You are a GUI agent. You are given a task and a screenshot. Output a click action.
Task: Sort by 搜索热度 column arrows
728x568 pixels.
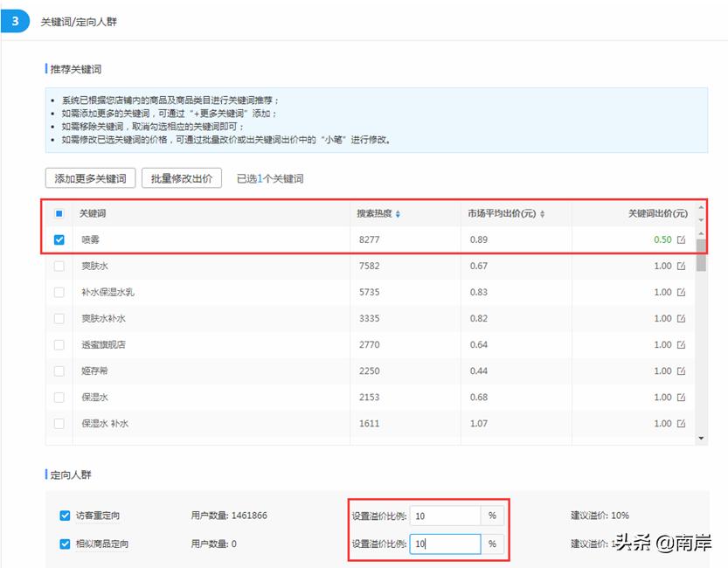tap(398, 214)
